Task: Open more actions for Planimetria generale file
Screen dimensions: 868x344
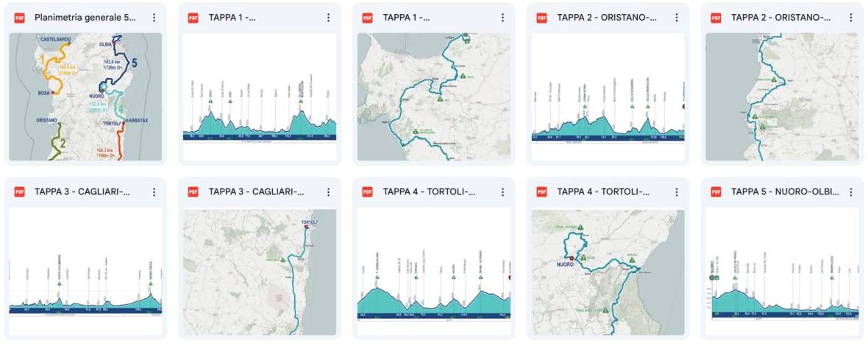Action: coord(154,18)
